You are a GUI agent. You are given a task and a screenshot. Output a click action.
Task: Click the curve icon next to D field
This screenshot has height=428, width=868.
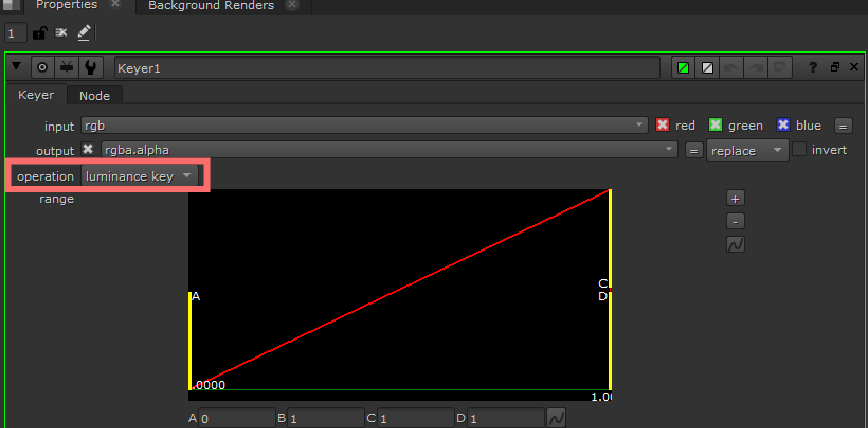tap(556, 418)
